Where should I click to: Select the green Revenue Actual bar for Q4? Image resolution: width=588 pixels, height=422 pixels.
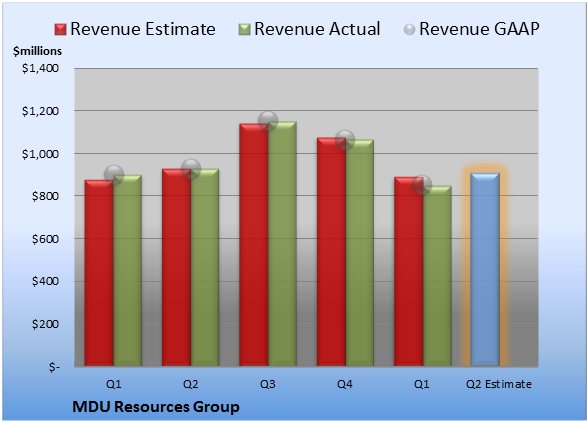coord(360,253)
